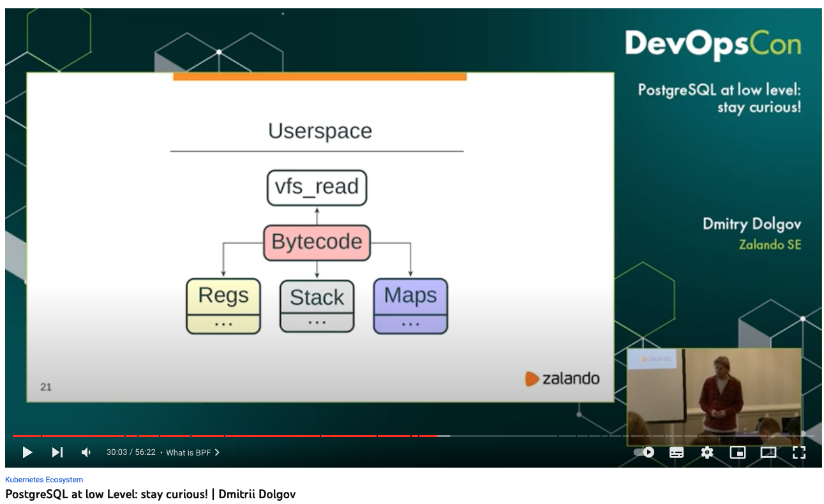Image resolution: width=824 pixels, height=504 pixels.
Task: Click the Bytecode box on the slide
Action: point(317,242)
